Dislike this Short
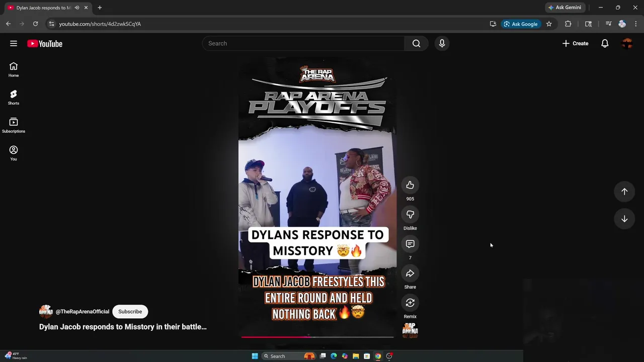The height and width of the screenshot is (362, 644). point(410,215)
